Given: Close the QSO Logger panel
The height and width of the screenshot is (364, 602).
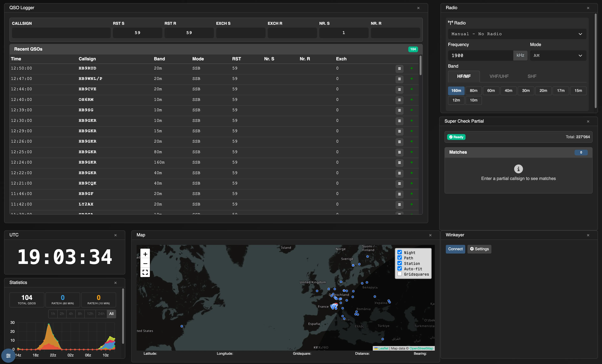Looking at the screenshot, I should [418, 8].
